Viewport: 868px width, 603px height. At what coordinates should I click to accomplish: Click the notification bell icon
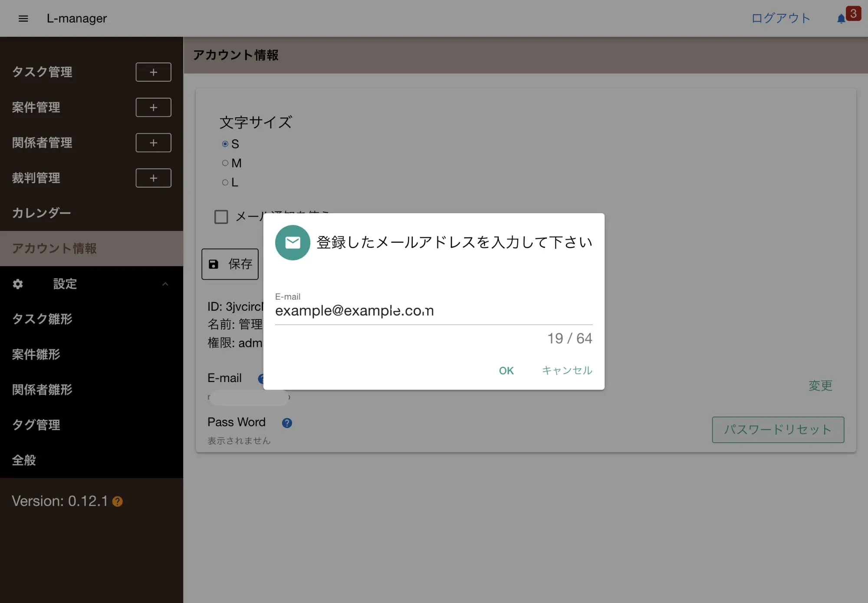pos(841,19)
